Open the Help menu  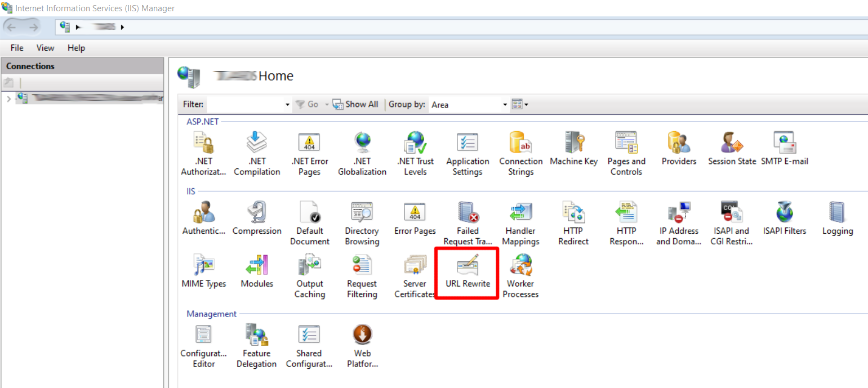[x=76, y=48]
